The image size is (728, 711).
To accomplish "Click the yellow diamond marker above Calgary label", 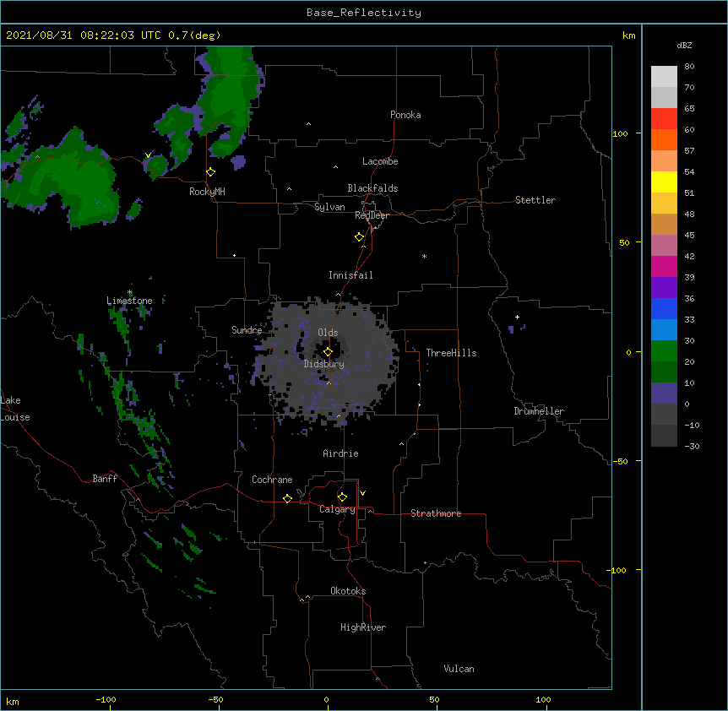I will point(342,497).
